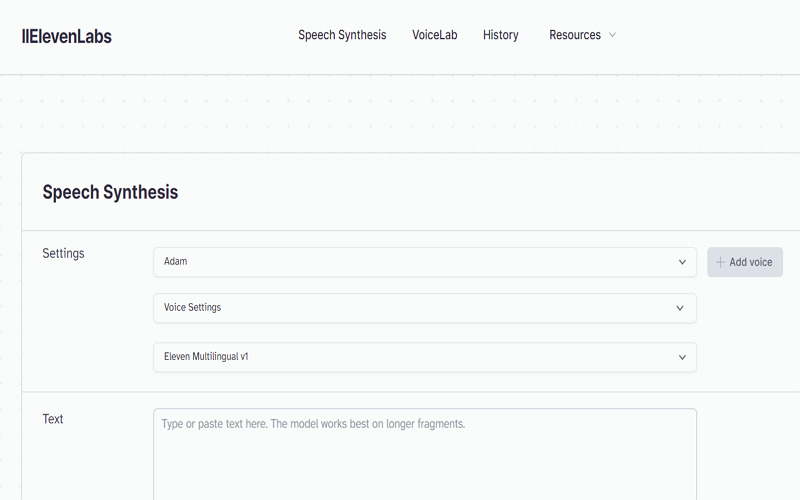Open Speech Synthesis in the top navigation
The image size is (800, 500).
point(342,35)
